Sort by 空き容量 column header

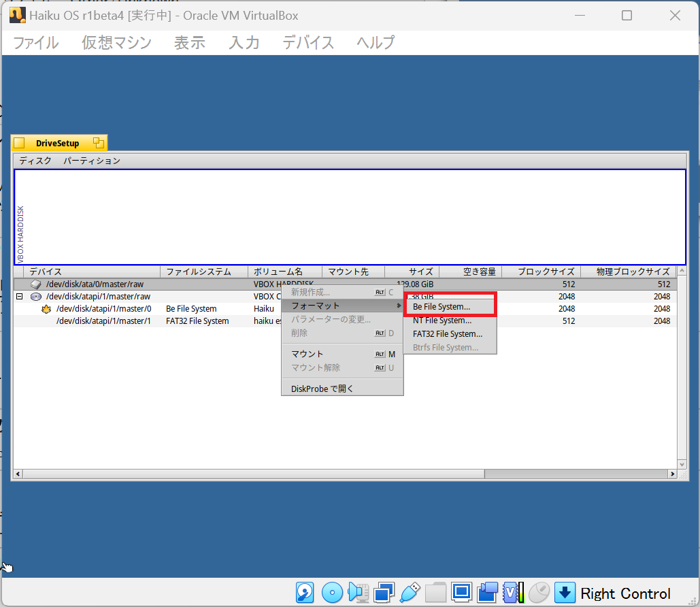pyautogui.click(x=471, y=272)
